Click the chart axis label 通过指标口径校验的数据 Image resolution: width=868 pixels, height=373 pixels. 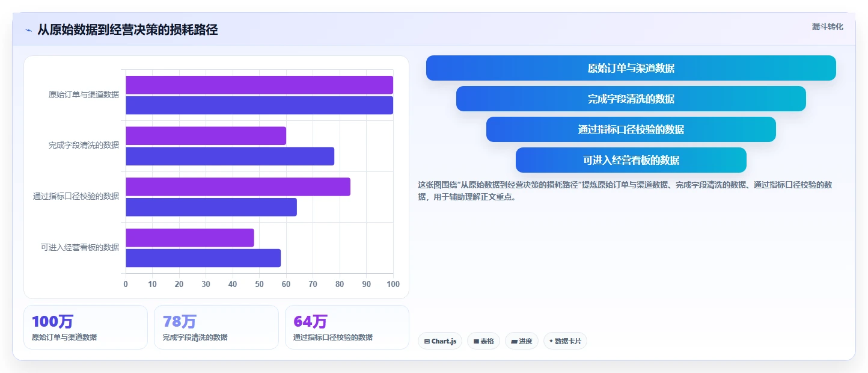76,197
